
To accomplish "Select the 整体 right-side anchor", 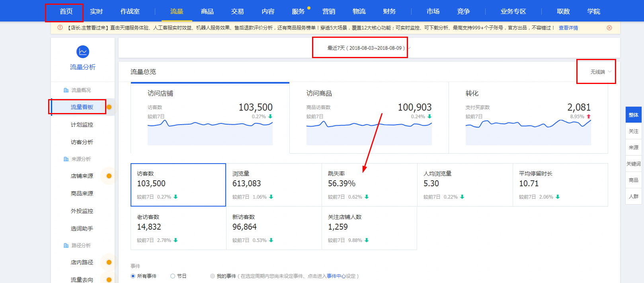I will 634,115.
